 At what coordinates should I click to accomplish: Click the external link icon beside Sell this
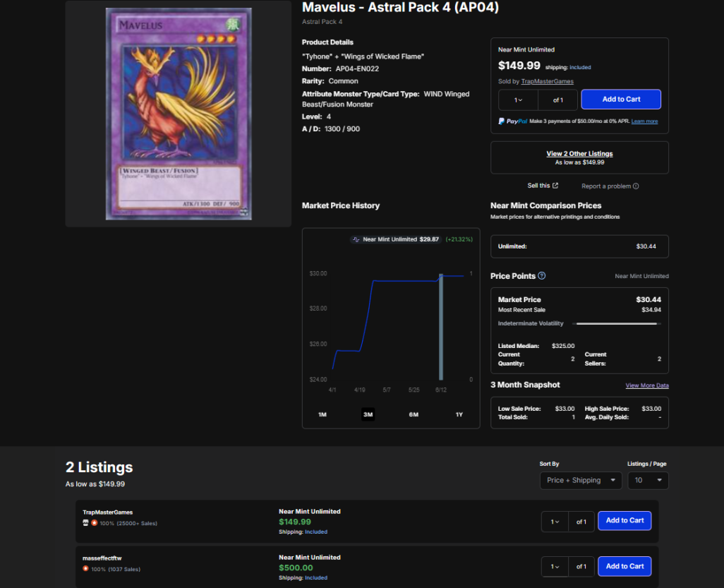pyautogui.click(x=555, y=186)
